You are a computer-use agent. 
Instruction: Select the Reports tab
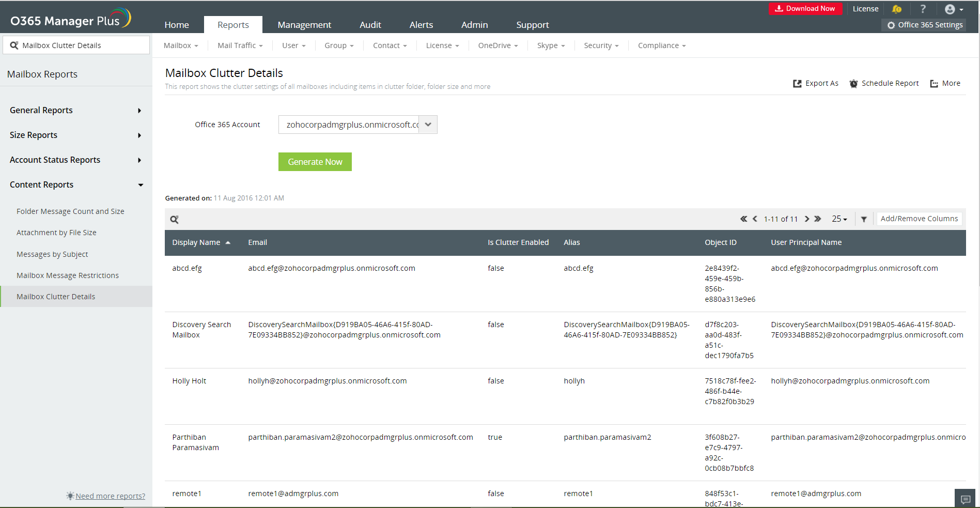[x=233, y=25]
